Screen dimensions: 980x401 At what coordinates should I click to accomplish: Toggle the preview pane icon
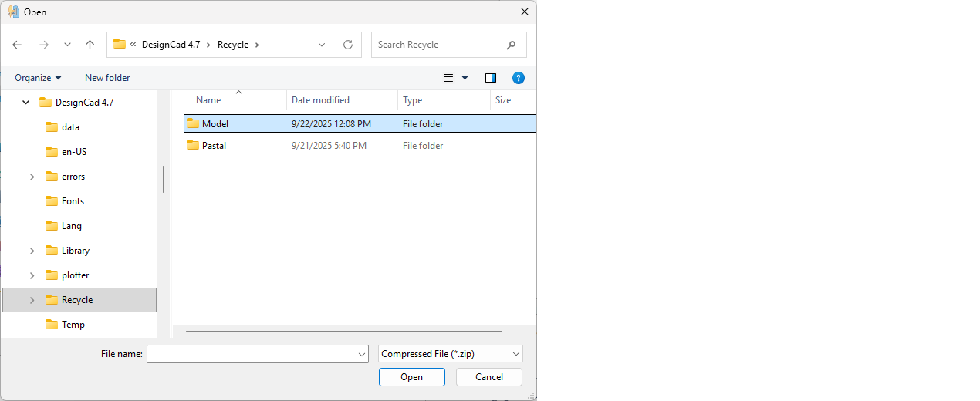(490, 78)
